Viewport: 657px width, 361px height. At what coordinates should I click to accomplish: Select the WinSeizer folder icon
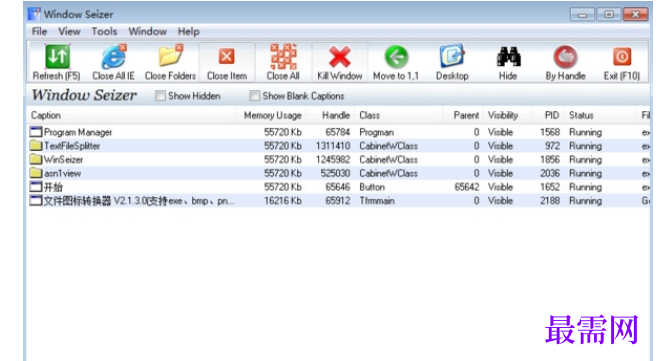click(36, 160)
